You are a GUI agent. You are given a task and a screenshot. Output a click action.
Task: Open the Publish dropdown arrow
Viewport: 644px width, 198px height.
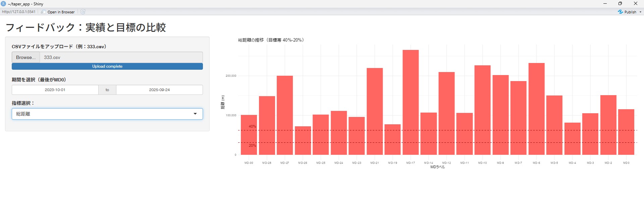[640, 12]
